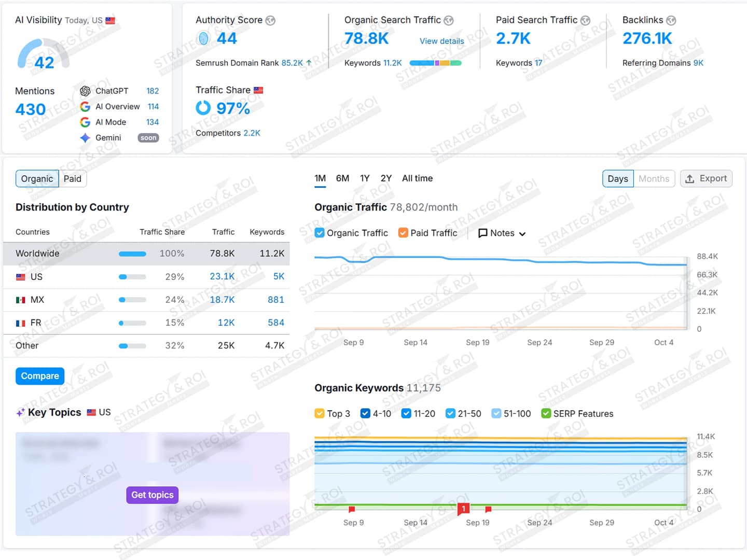Select the 6M time range tab

click(342, 178)
